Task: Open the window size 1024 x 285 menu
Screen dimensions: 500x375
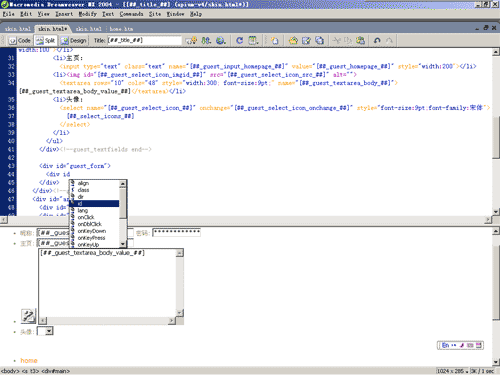Action: [452, 371]
